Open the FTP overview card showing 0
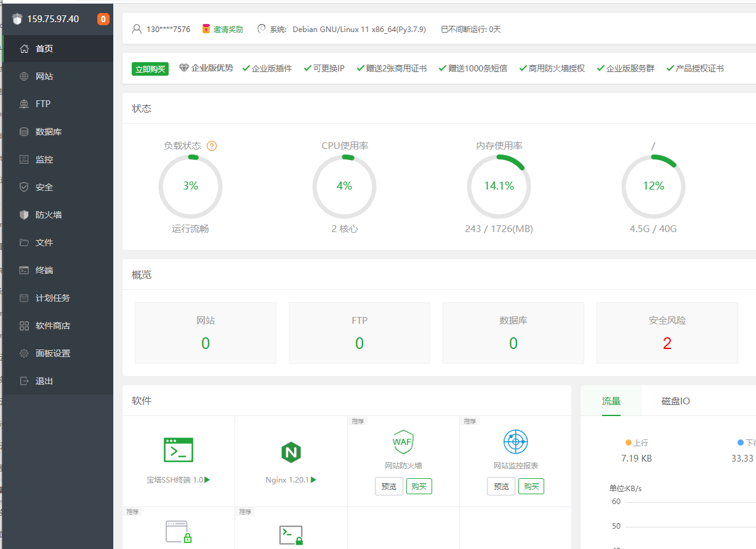Viewport: 756px width, 549px height. coord(360,333)
